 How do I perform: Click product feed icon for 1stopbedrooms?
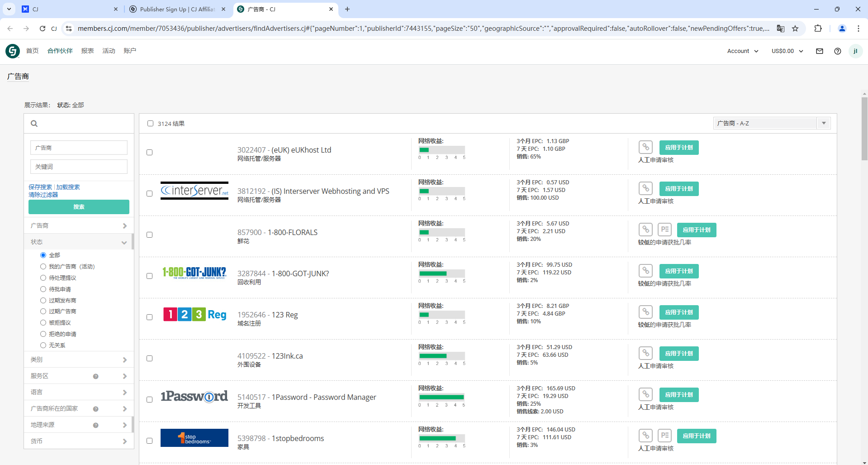(664, 436)
